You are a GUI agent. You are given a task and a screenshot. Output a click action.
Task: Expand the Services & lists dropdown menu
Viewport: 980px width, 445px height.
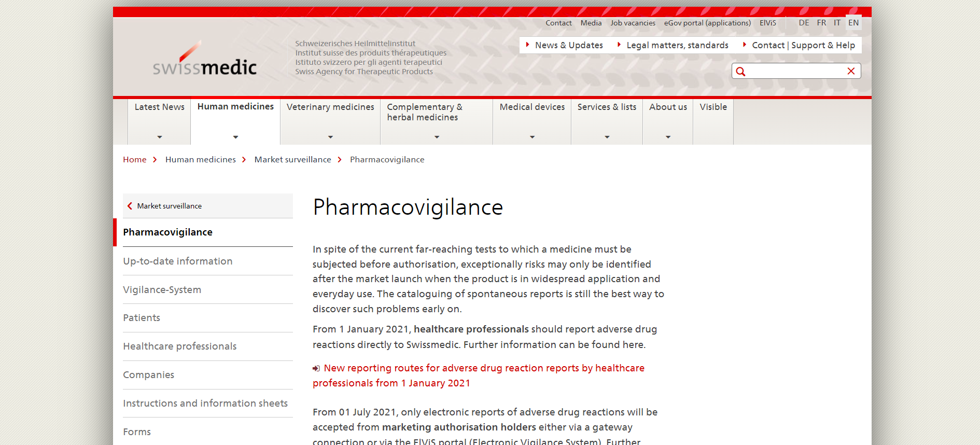point(607,137)
